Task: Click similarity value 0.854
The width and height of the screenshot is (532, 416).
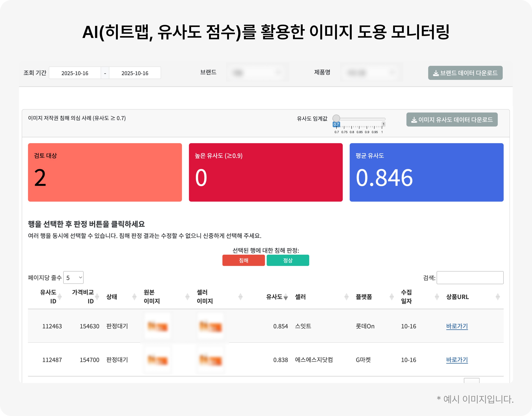Action: [280, 326]
